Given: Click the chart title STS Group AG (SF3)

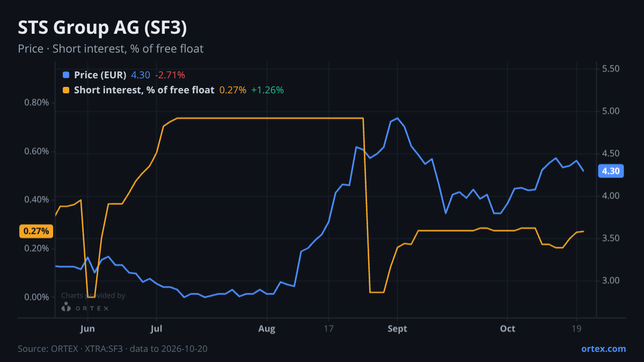Looking at the screenshot, I should coord(103,27).
